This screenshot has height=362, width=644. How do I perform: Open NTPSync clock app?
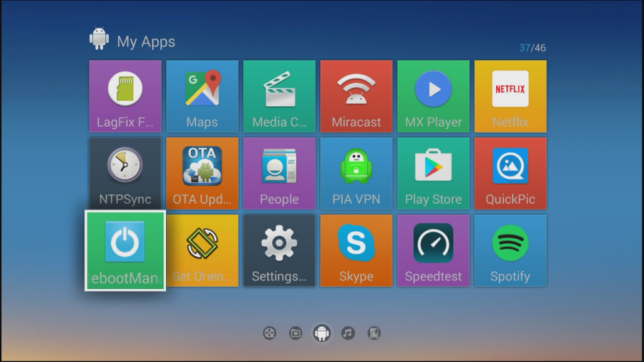tap(125, 173)
